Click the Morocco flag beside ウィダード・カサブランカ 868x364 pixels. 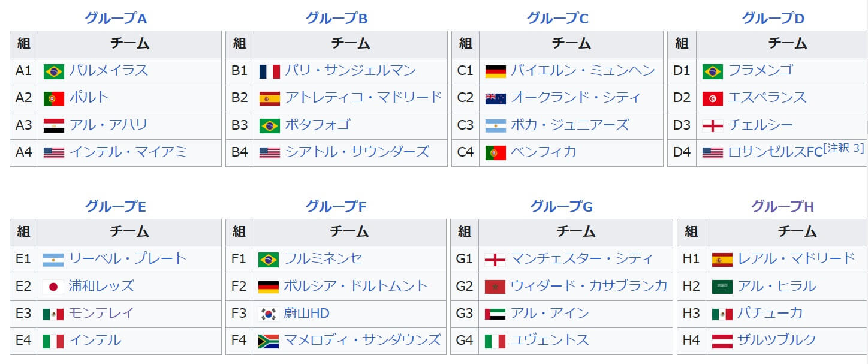495,287
